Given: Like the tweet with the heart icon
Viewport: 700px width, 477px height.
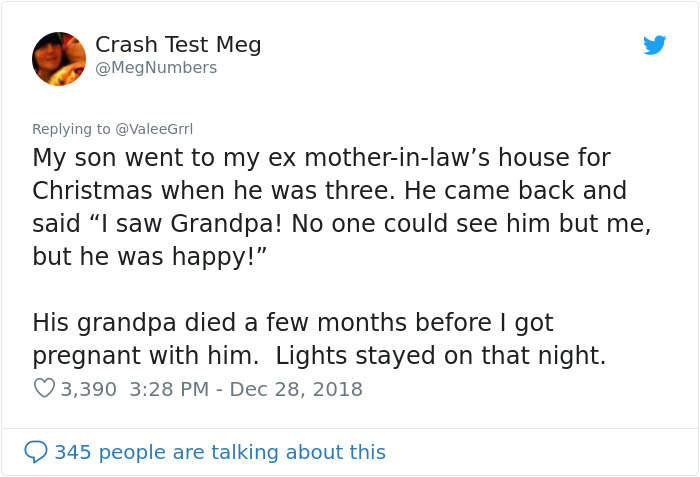Looking at the screenshot, I should (44, 388).
